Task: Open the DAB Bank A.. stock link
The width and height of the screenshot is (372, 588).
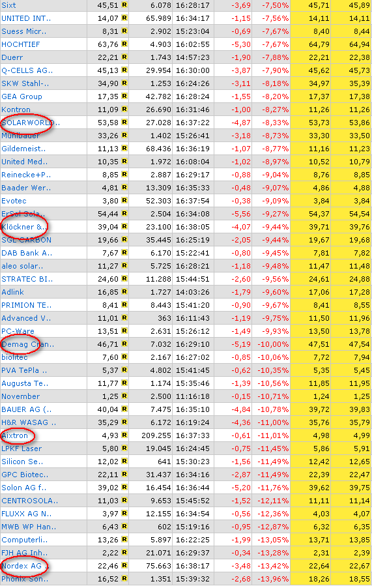Action: [x=27, y=253]
